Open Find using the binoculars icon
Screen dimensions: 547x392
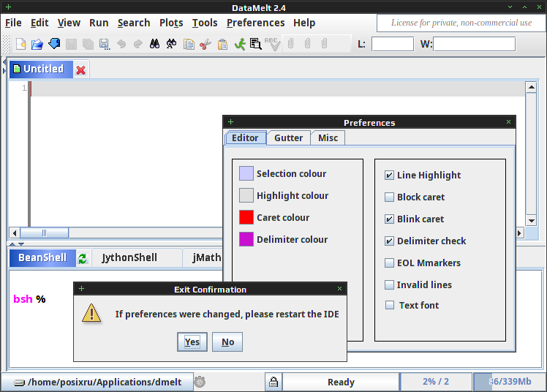(x=154, y=44)
